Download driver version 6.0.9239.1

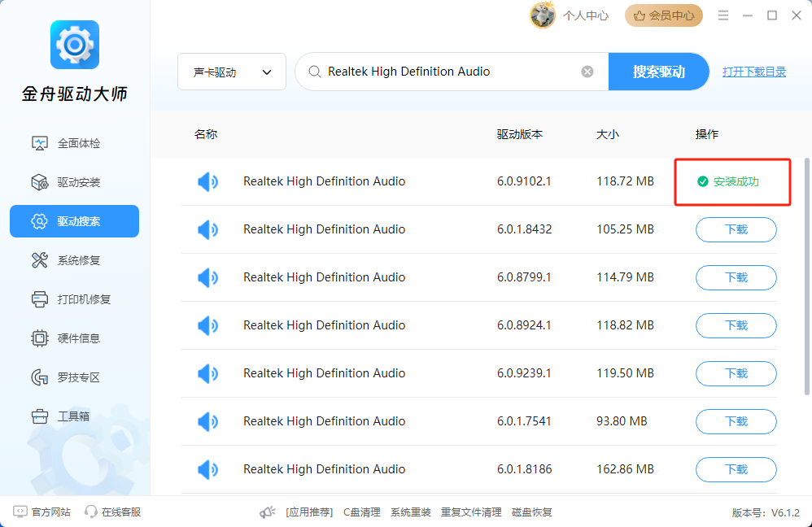736,373
